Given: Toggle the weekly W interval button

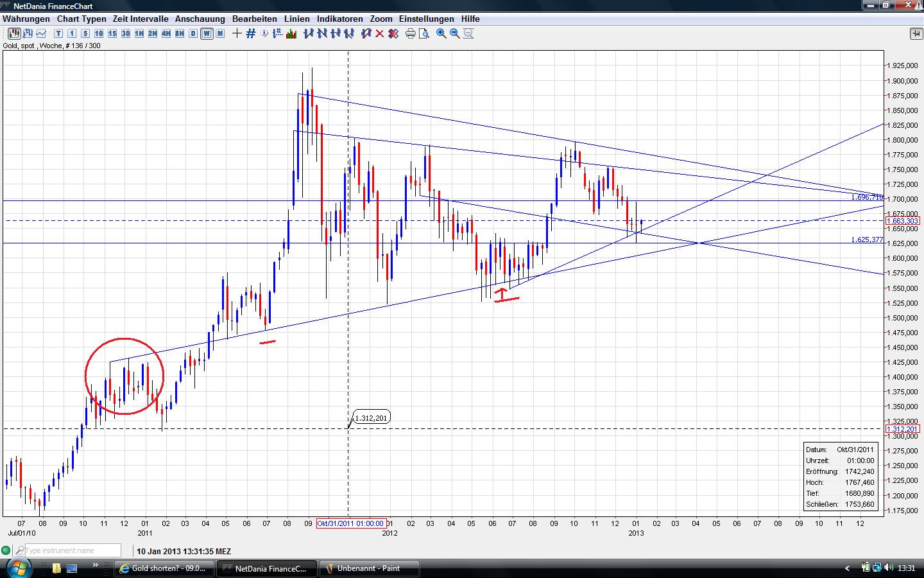Looking at the screenshot, I should (207, 33).
